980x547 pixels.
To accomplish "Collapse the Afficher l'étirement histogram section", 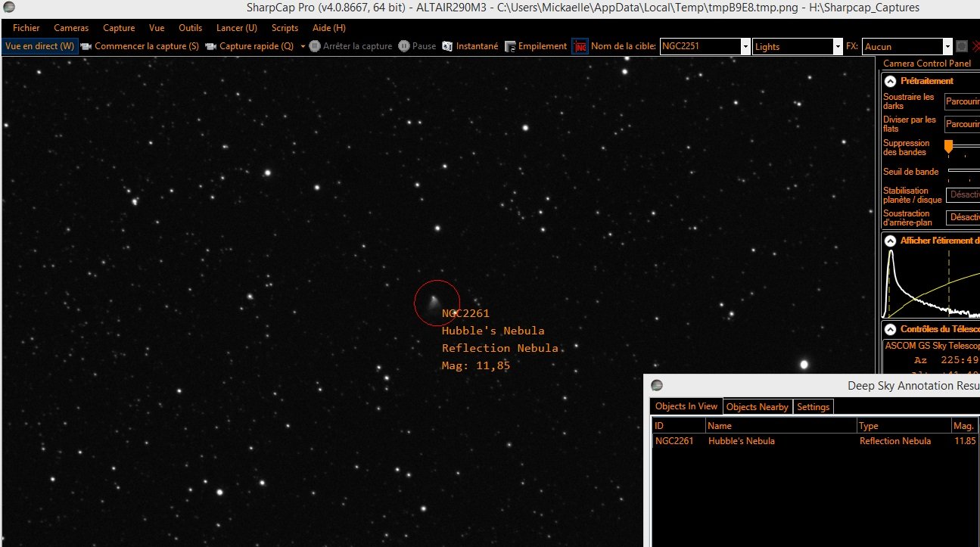I will (x=891, y=241).
